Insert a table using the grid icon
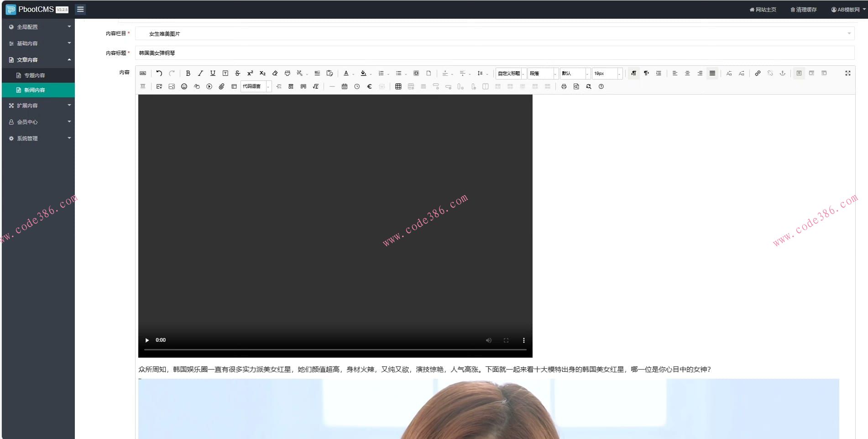 [x=398, y=86]
